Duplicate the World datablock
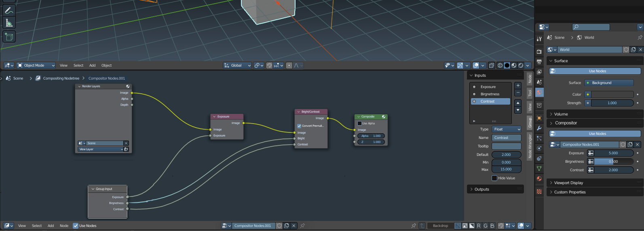Viewport: 644px width, 231px height. click(x=633, y=50)
